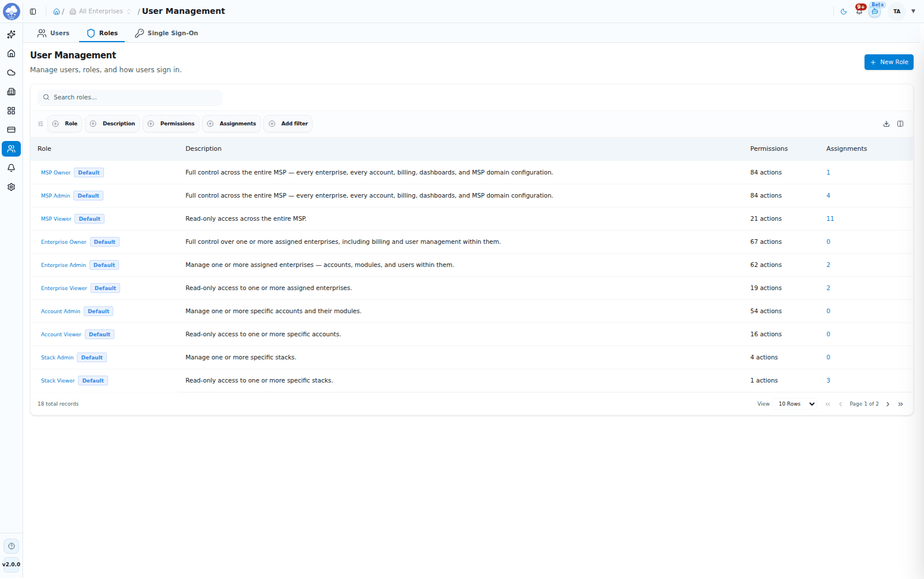924x579 pixels.
Task: Add Description filter
Action: pos(113,124)
